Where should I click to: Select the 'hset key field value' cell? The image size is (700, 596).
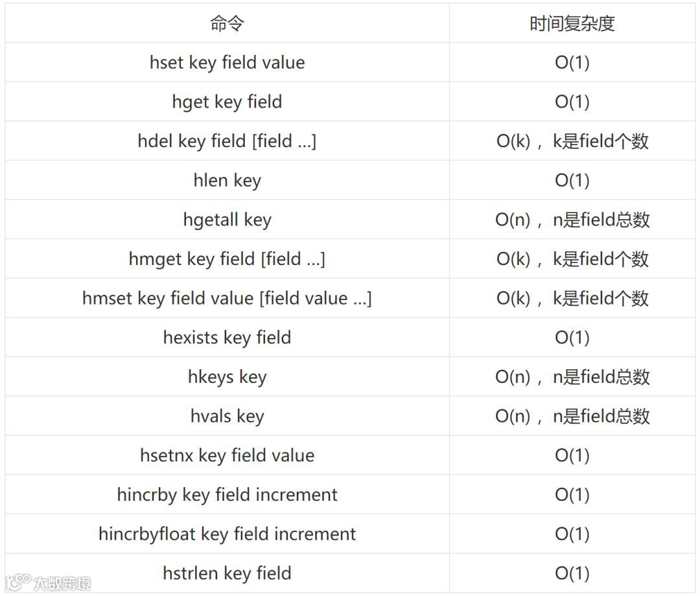[227, 62]
